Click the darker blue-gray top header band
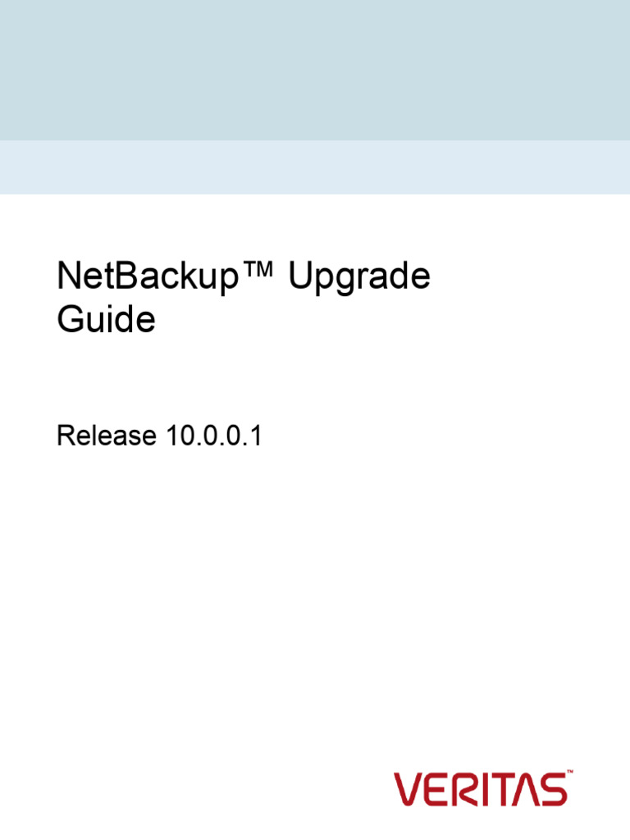The height and width of the screenshot is (840, 630). point(315,70)
